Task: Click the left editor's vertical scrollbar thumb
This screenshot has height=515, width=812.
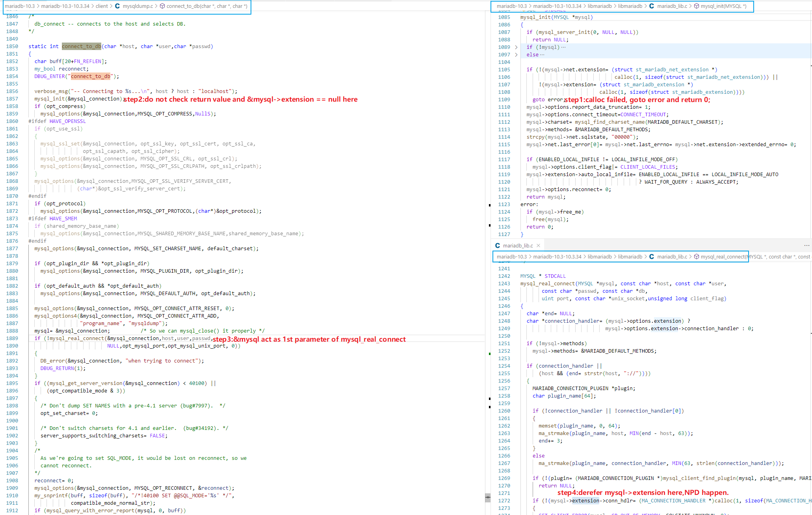Action: [488, 497]
